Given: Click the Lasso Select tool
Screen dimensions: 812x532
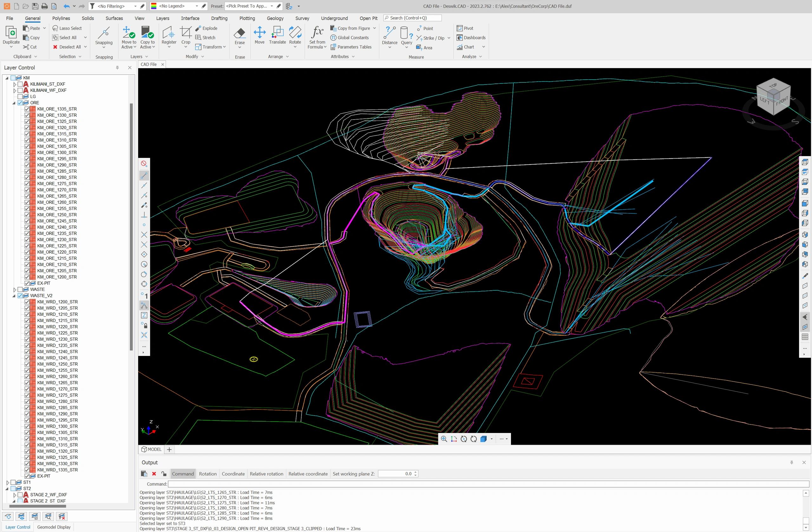Looking at the screenshot, I should [x=67, y=28].
